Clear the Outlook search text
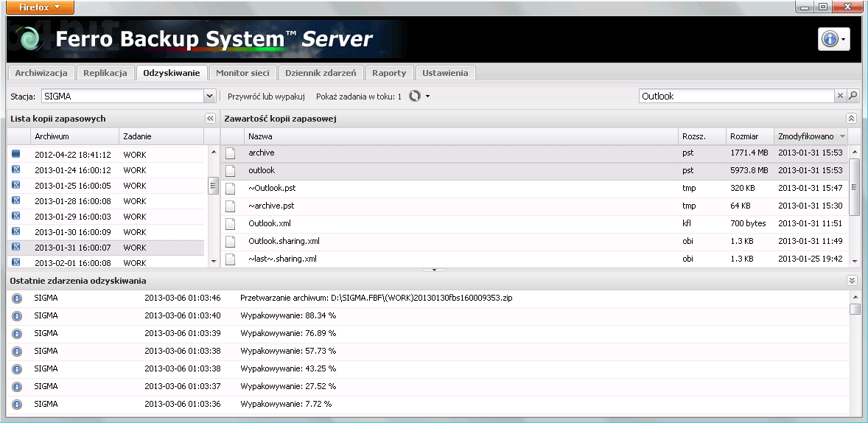This screenshot has width=868, height=423. (x=840, y=96)
